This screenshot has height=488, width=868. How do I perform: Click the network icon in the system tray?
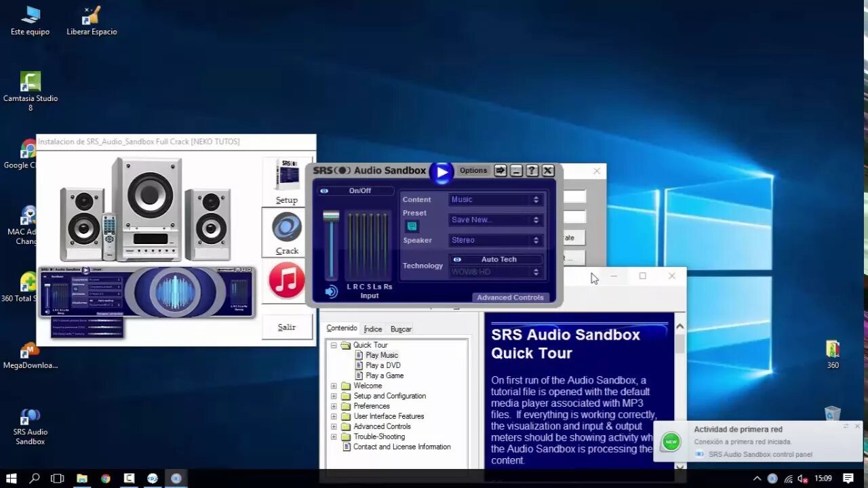point(788,479)
